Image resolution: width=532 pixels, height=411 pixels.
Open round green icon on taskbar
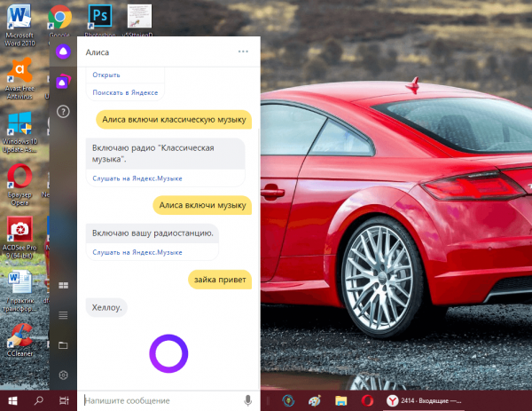coord(288,401)
